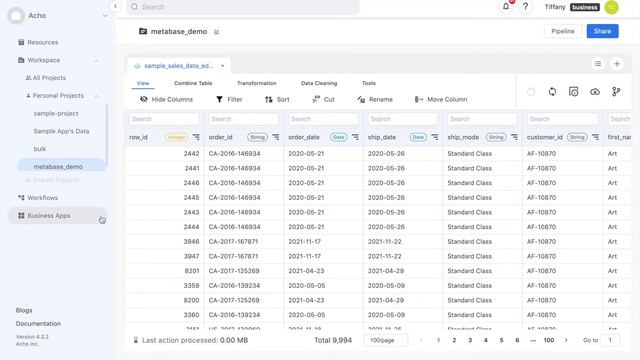Open the help question mark icon
Screen dimensions: 640x360
tap(525, 7)
